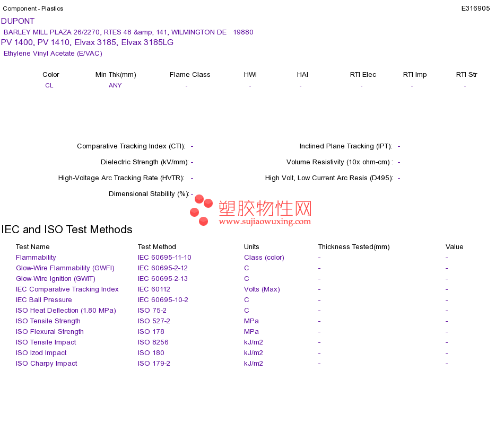
Task: Open IEC Ball Pressure test
Action: coord(44,300)
